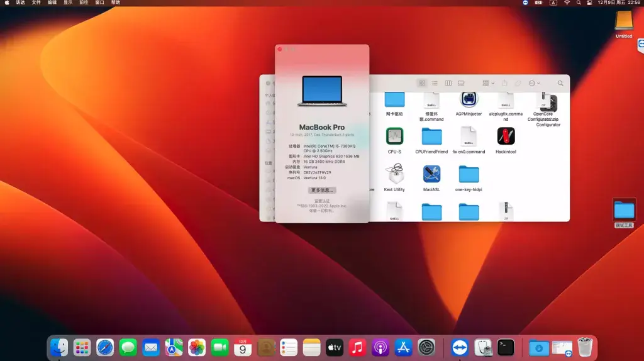This screenshot has height=361, width=644.
Task: Open the Finder action (ellipsis) dropdown
Action: 534,83
